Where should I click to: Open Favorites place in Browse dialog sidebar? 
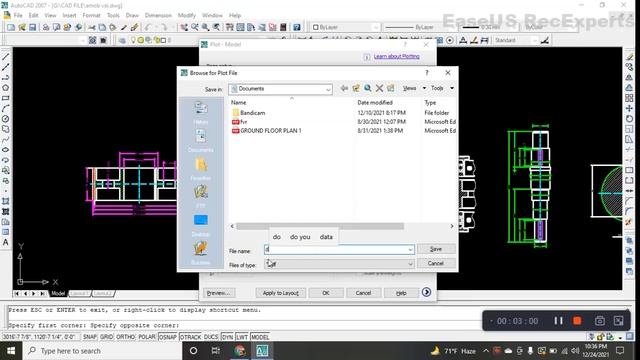tap(200, 168)
